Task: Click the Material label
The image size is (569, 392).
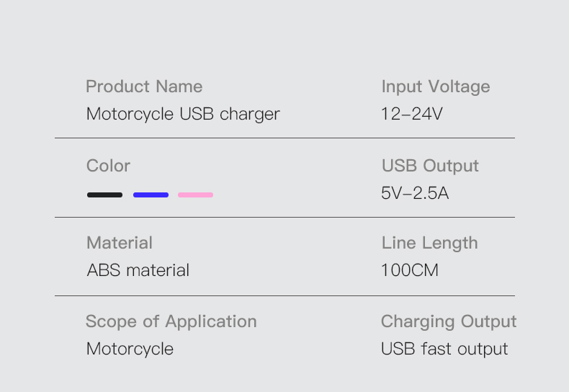Action: coord(120,243)
